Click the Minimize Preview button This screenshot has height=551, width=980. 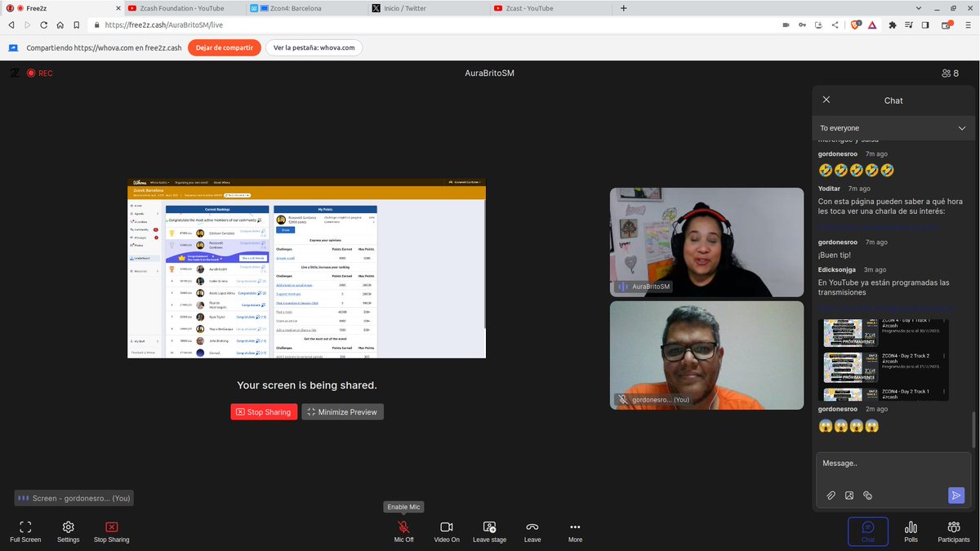coord(342,412)
